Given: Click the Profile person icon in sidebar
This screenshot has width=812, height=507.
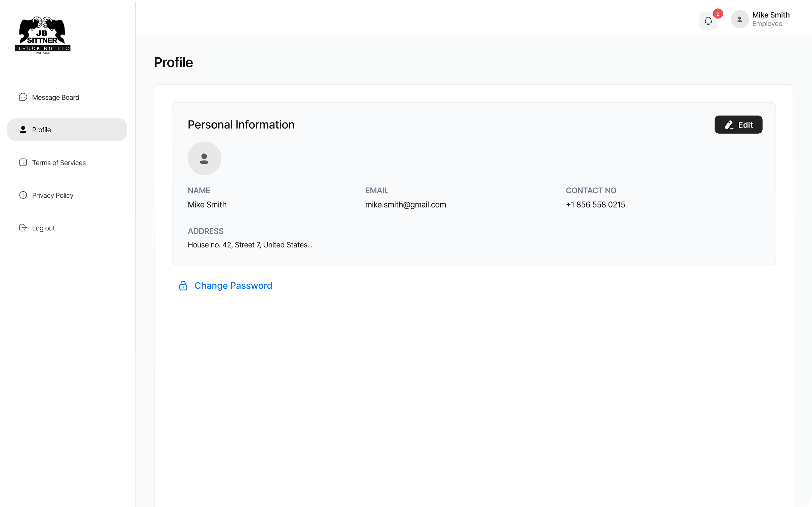Looking at the screenshot, I should click(23, 130).
